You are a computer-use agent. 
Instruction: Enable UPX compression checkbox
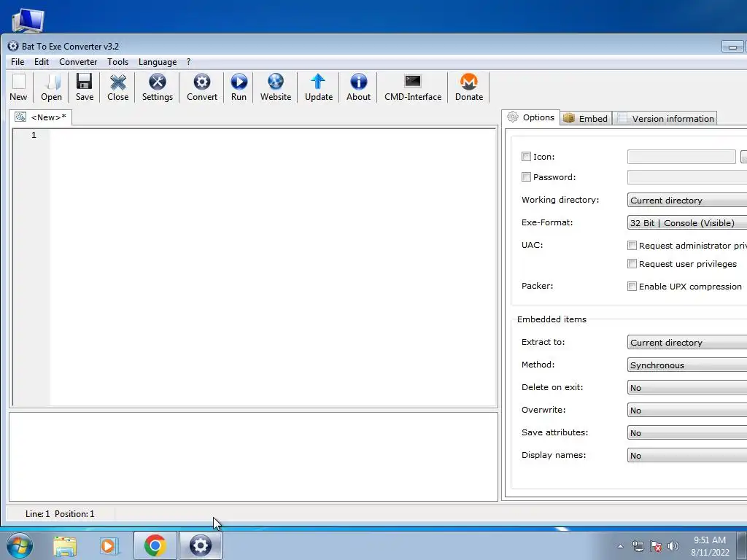click(x=632, y=286)
